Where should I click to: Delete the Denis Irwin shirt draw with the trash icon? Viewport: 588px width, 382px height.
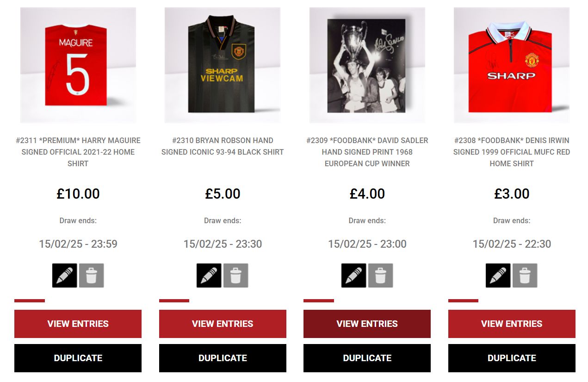pyautogui.click(x=525, y=276)
